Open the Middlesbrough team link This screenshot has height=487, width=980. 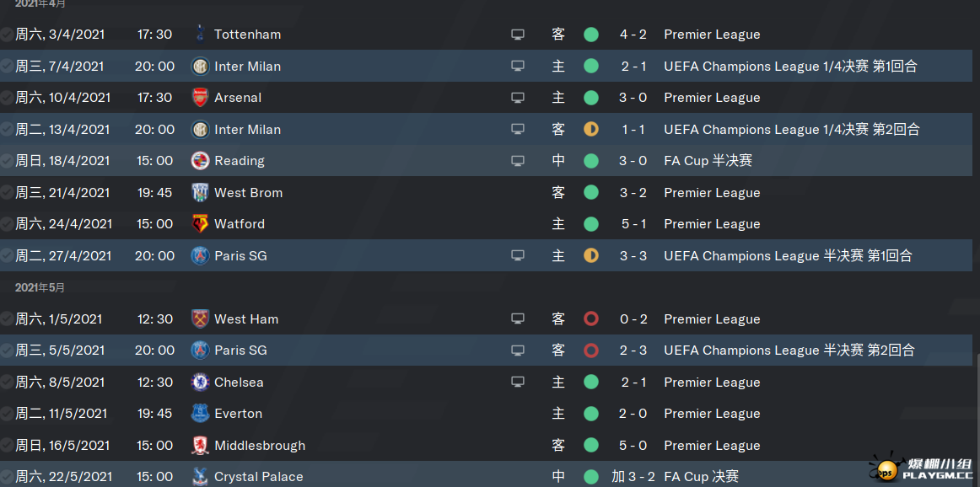260,445
